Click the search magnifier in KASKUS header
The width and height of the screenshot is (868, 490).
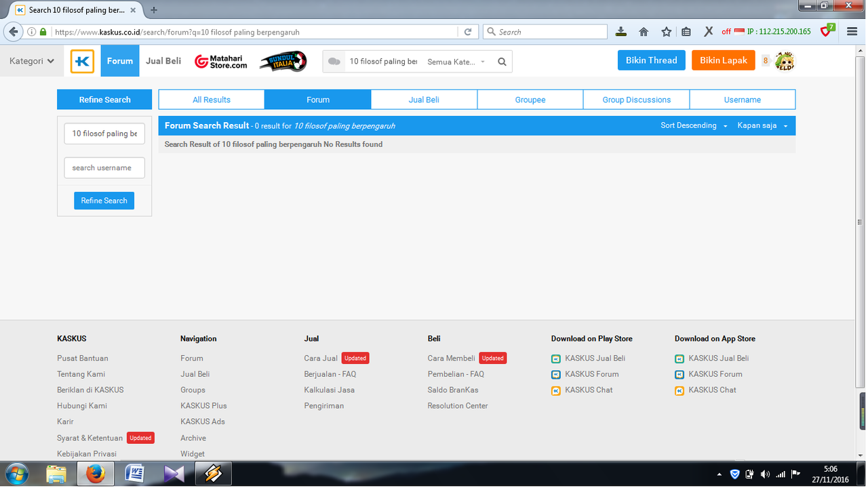coord(502,62)
